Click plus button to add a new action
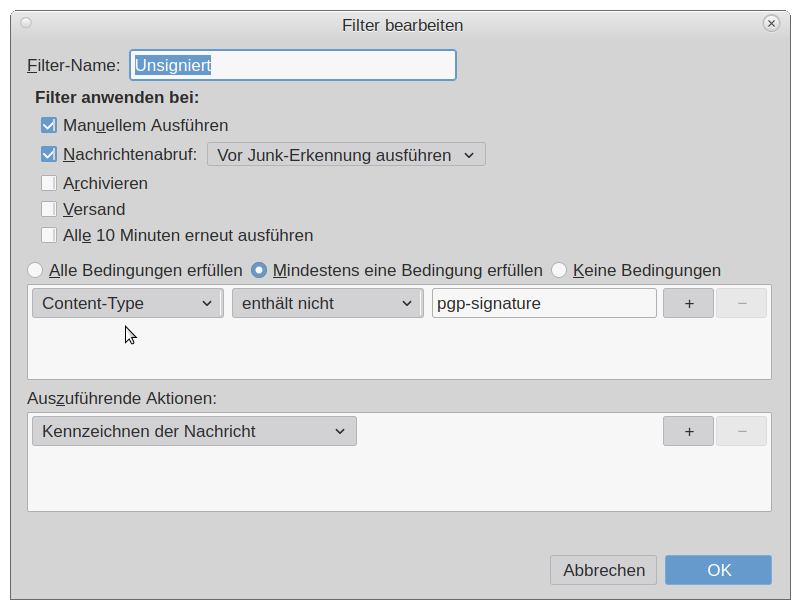 [688, 431]
